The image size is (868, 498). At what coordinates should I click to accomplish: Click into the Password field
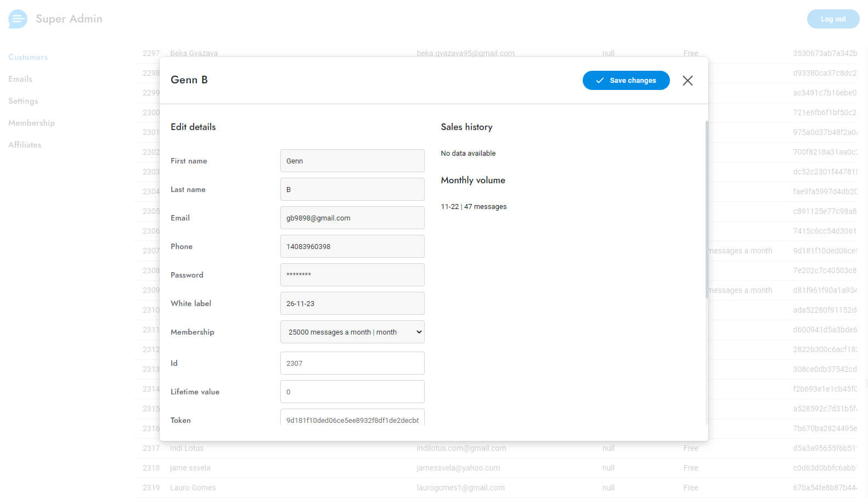point(352,275)
